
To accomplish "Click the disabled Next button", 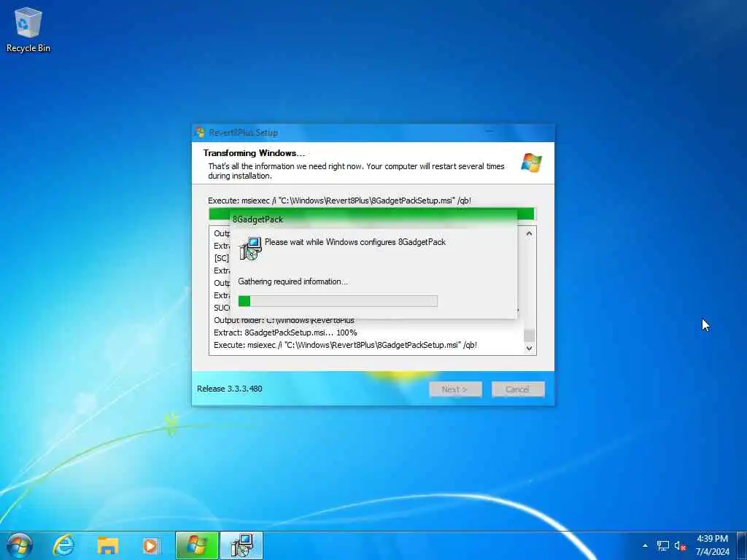I will pos(455,389).
